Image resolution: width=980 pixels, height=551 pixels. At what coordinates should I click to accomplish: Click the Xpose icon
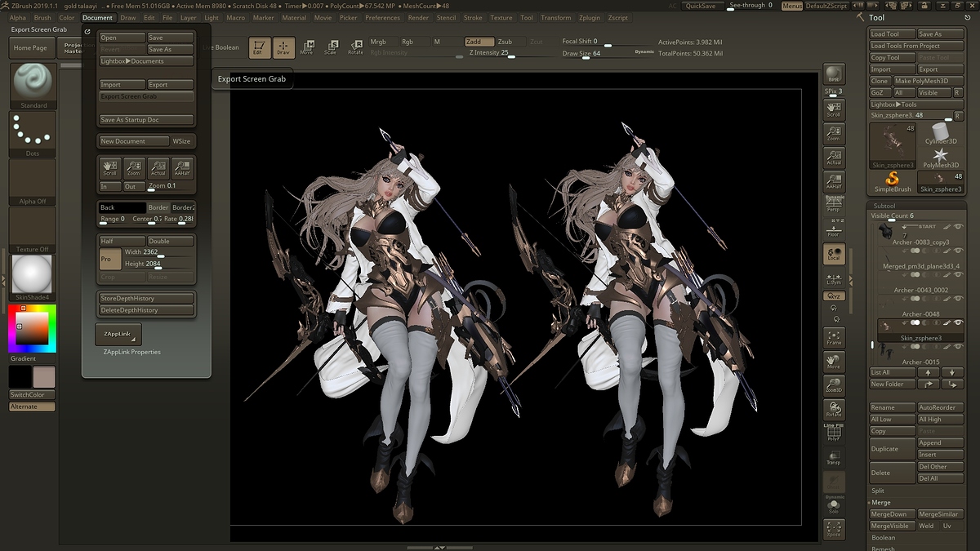click(x=833, y=530)
